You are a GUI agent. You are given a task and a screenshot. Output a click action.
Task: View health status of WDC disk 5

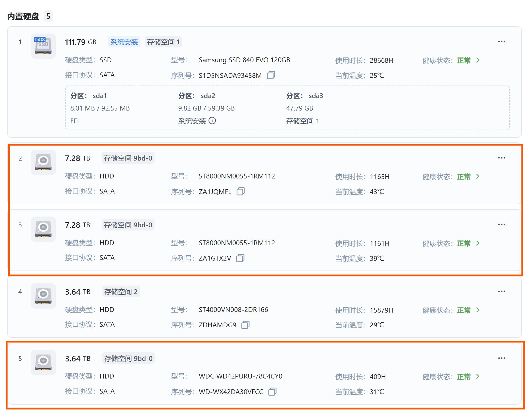(478, 377)
